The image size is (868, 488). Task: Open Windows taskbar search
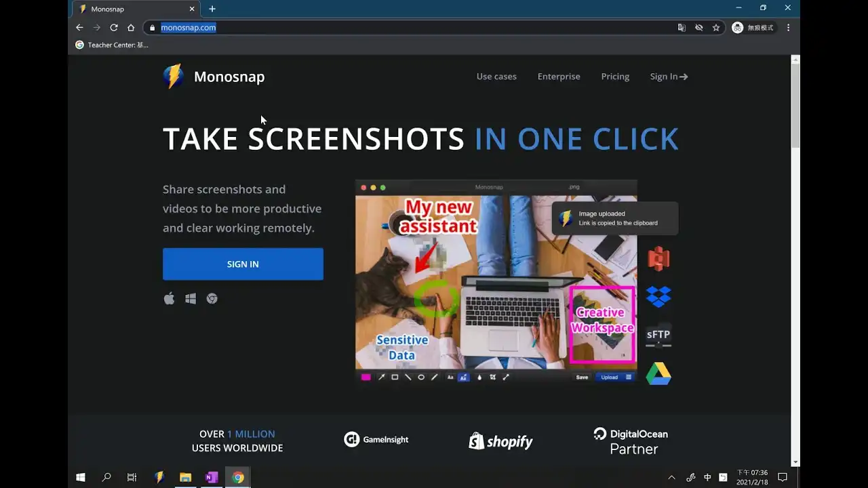coord(106,477)
